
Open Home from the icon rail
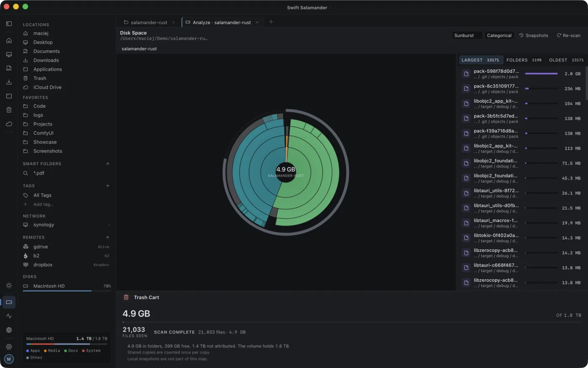click(x=9, y=40)
